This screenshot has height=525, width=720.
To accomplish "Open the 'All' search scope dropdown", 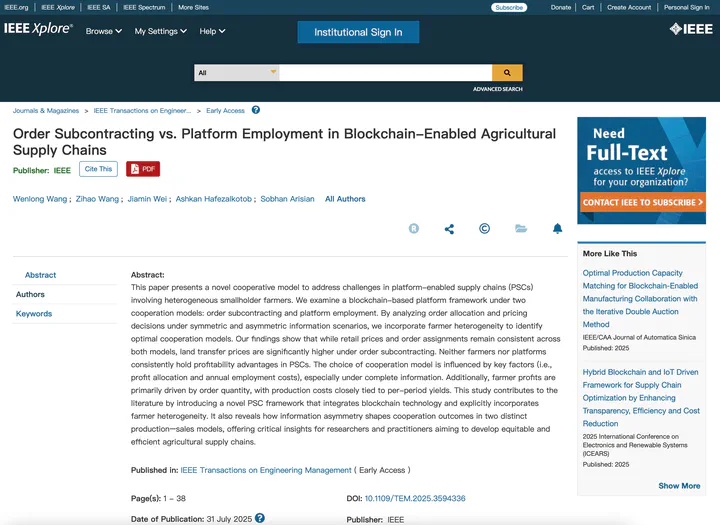I will [237, 73].
